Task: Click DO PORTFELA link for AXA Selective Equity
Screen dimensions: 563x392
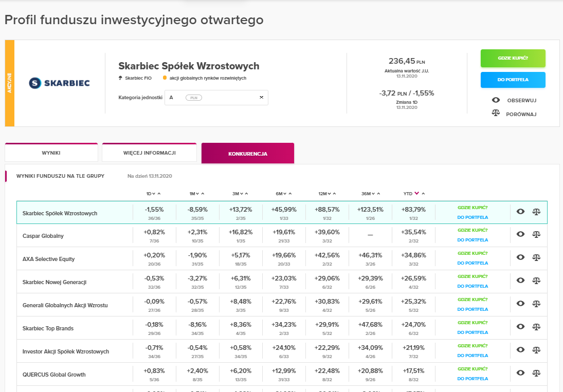Action: (x=473, y=263)
